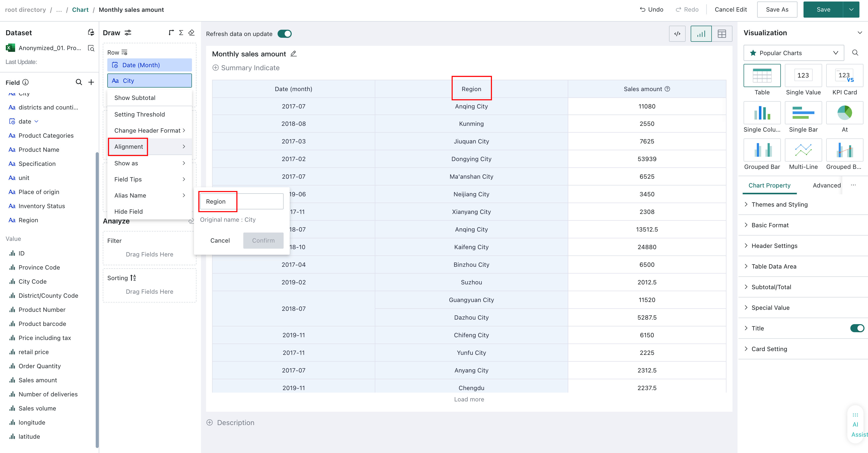
Task: Switch to the Advanced tab
Action: 826,185
